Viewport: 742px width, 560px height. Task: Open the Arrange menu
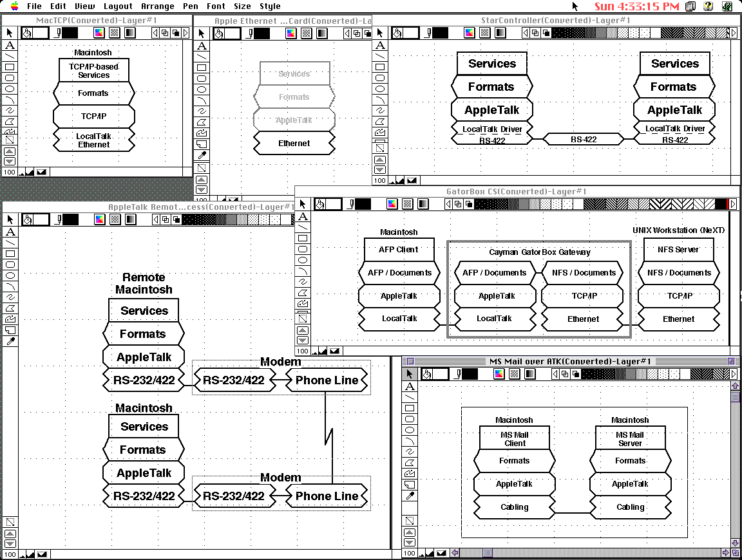(x=158, y=6)
